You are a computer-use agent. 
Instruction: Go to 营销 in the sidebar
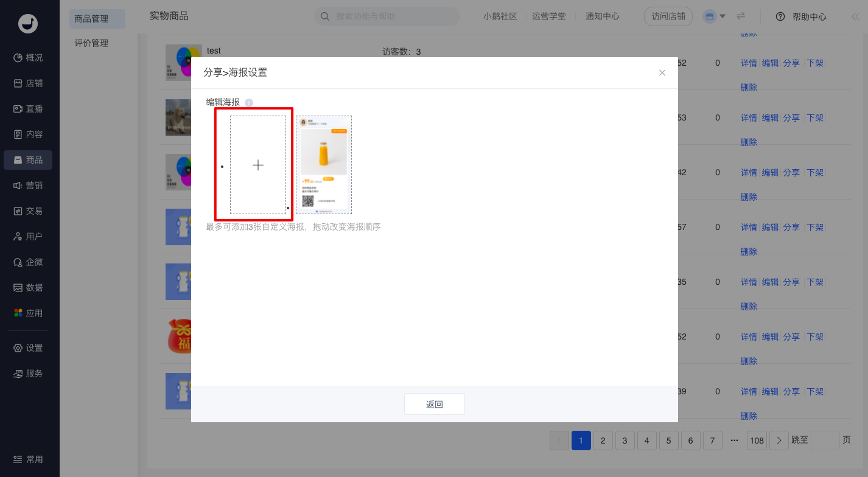29,186
